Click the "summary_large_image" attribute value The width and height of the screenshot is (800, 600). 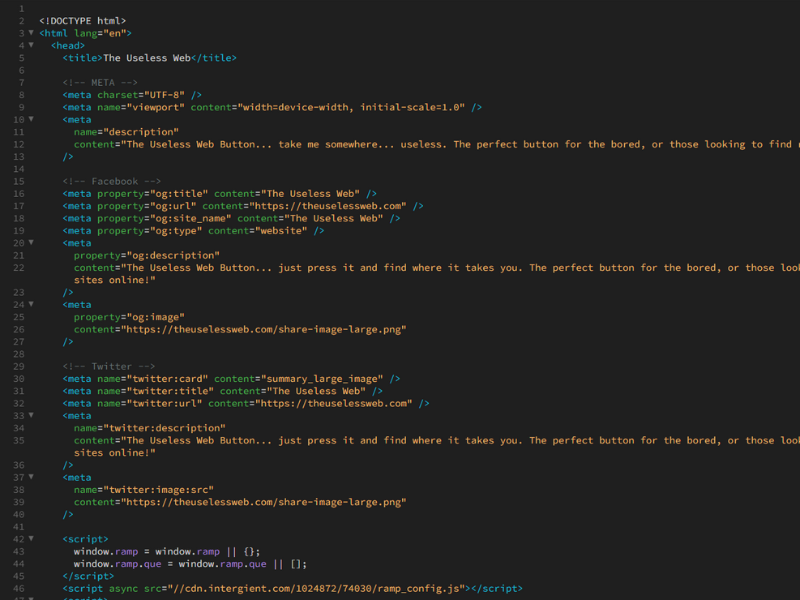tap(322, 379)
